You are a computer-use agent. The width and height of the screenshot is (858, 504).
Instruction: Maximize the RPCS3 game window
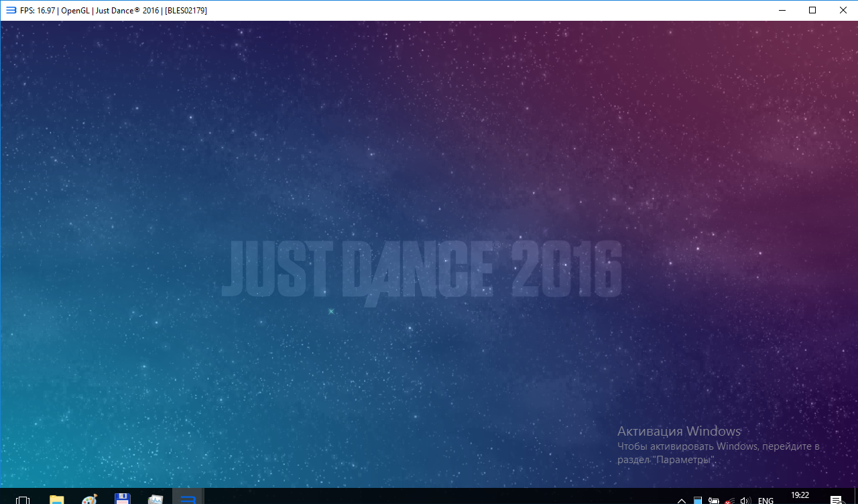pyautogui.click(x=812, y=10)
